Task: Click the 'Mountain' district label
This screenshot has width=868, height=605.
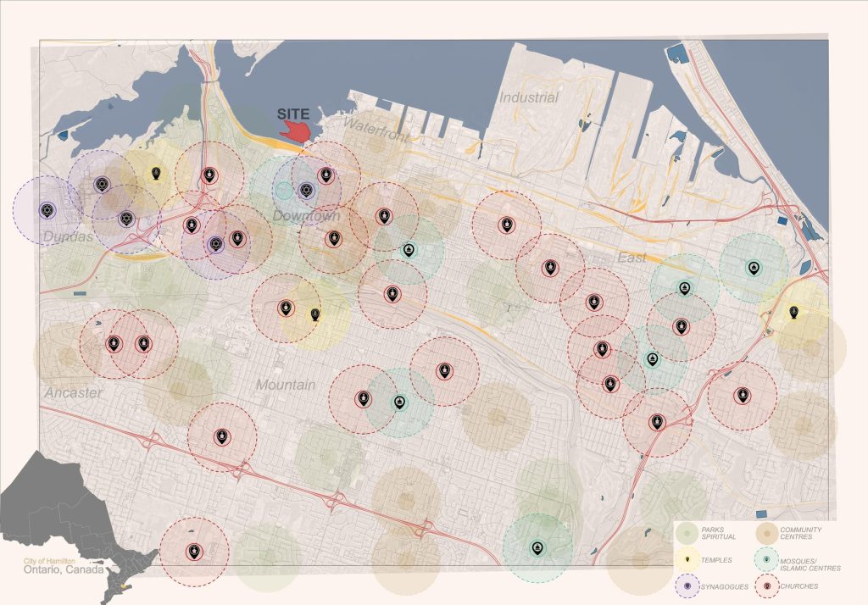Action: point(286,385)
